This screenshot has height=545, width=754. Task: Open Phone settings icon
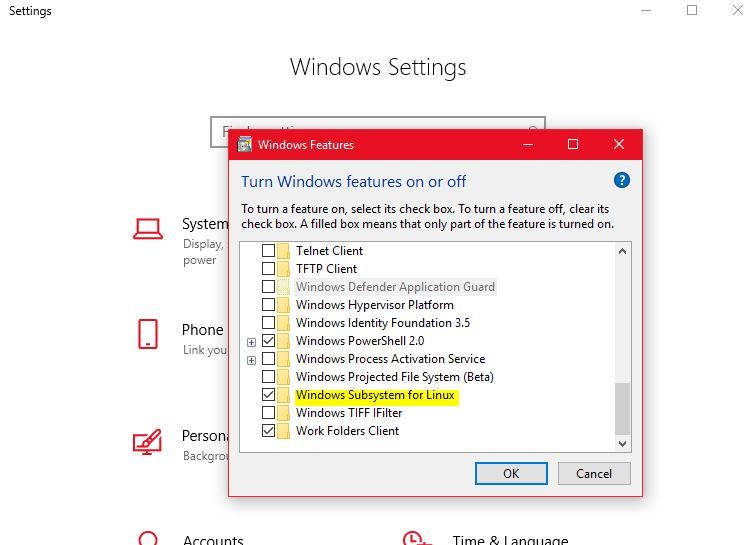(x=148, y=334)
